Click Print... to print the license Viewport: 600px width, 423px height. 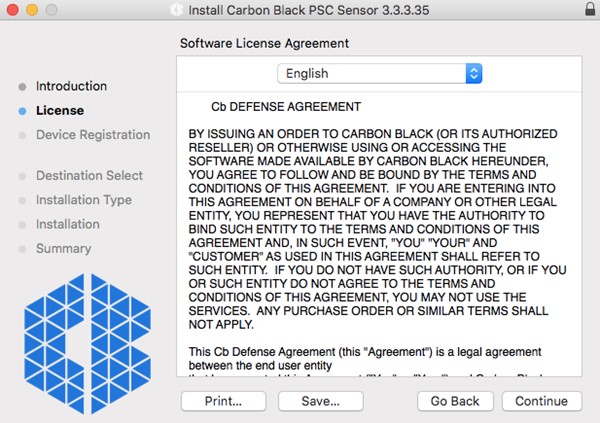click(223, 401)
